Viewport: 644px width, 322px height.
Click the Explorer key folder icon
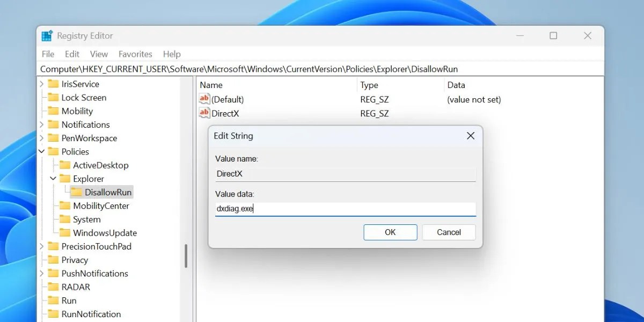click(x=65, y=178)
